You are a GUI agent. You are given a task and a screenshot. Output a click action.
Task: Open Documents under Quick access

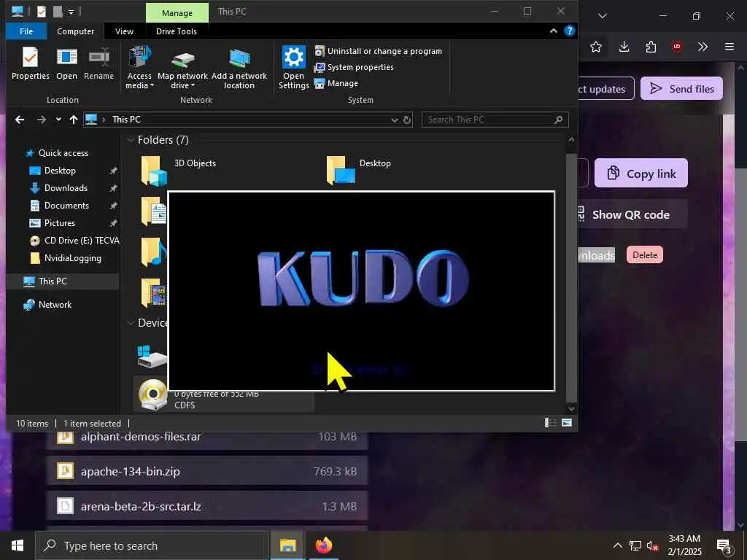pos(66,206)
